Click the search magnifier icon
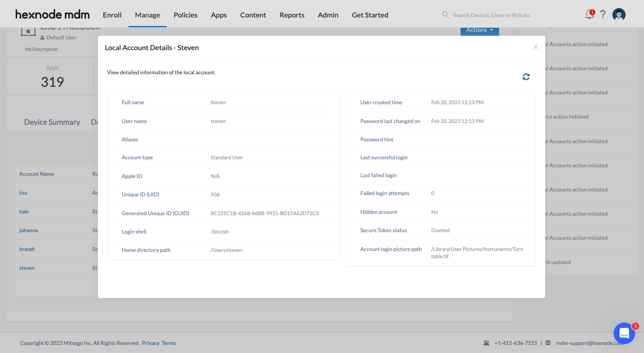644x353 pixels. click(445, 15)
